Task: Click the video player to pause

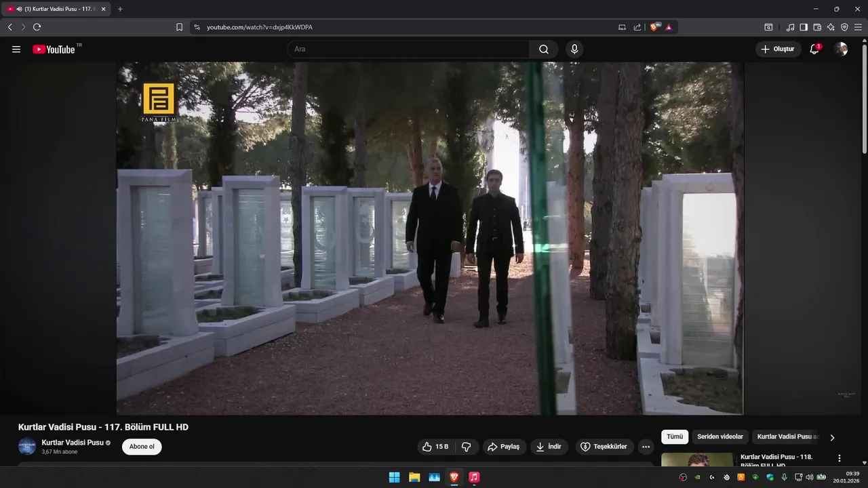Action: click(430, 239)
